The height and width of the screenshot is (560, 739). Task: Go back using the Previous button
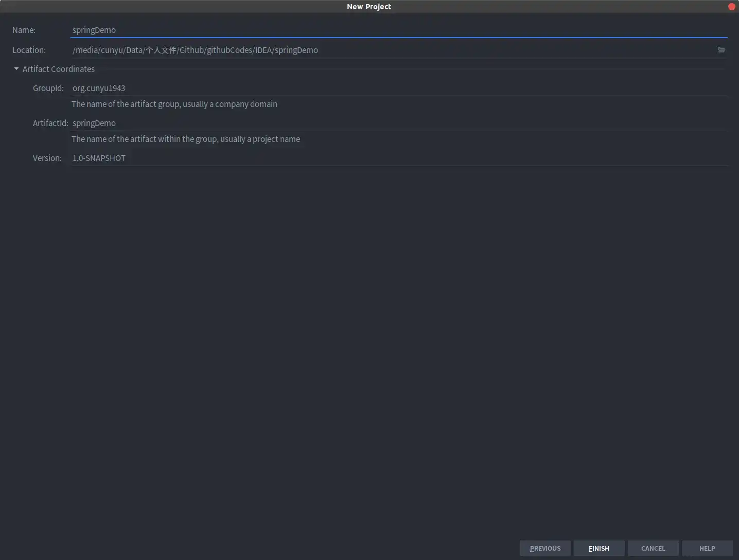pyautogui.click(x=545, y=548)
